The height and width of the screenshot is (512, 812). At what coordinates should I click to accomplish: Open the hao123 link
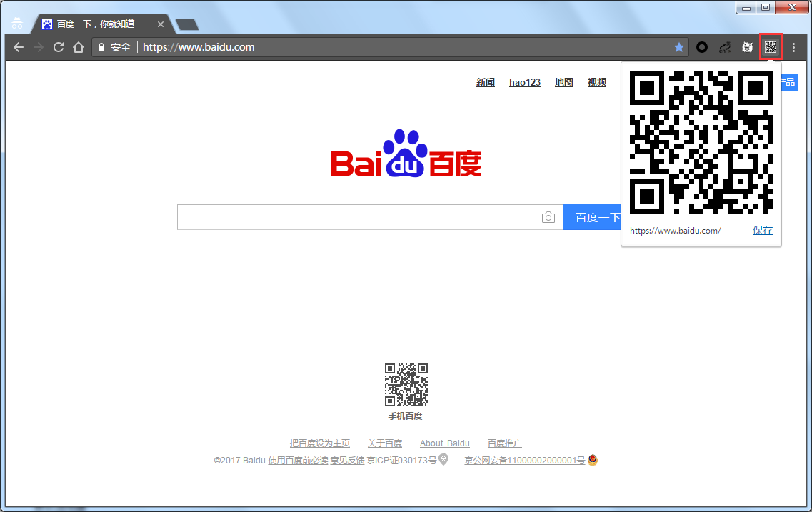pyautogui.click(x=525, y=82)
